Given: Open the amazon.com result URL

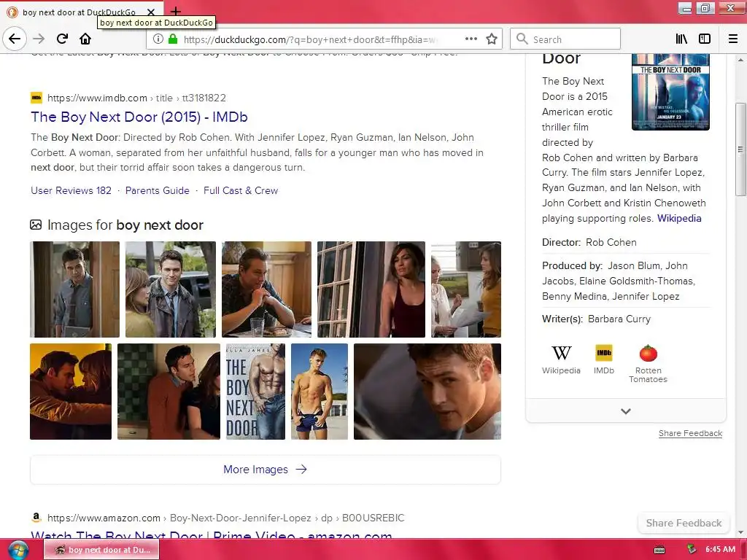Looking at the screenshot, I should (226, 518).
